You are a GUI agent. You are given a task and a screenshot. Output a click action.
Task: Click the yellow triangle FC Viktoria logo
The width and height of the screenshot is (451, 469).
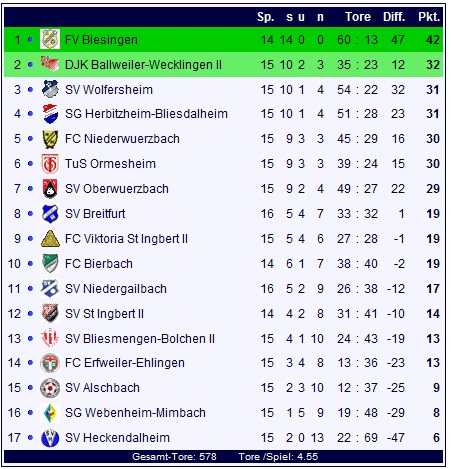coord(50,239)
